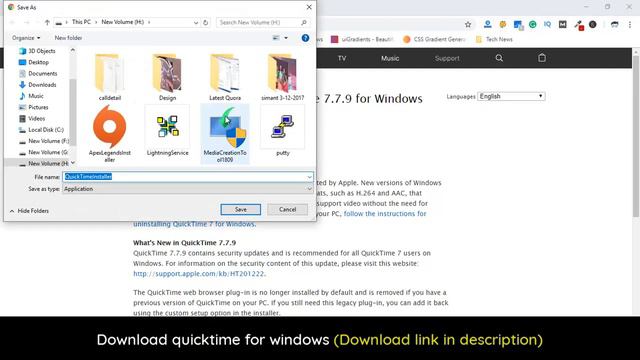Open the support.apple.com/kb/HT201222 link
This screenshot has width=640, height=360.
pyautogui.click(x=198, y=273)
